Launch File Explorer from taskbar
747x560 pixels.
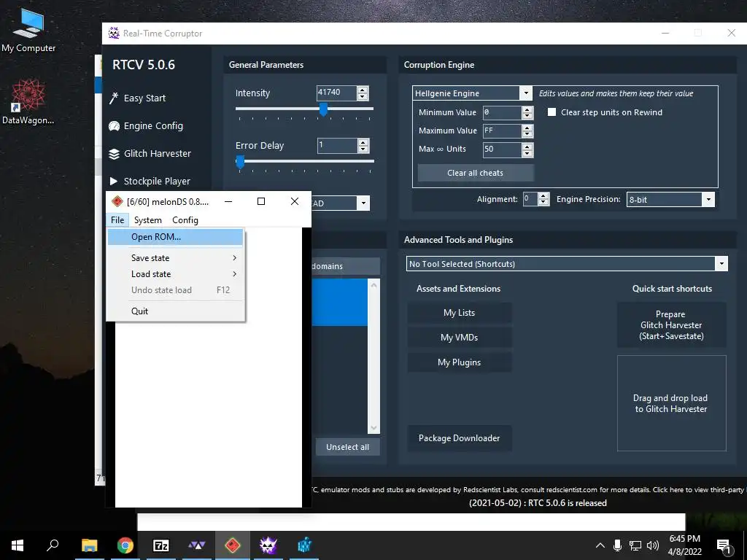(x=89, y=545)
